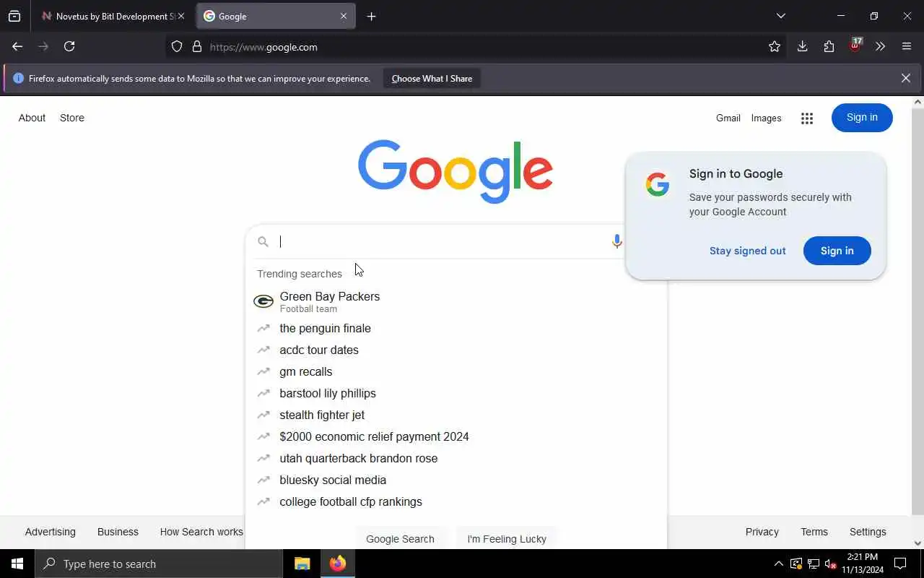Click the page vertical scrollbar
This screenshot has height=578, width=924.
click(x=918, y=311)
